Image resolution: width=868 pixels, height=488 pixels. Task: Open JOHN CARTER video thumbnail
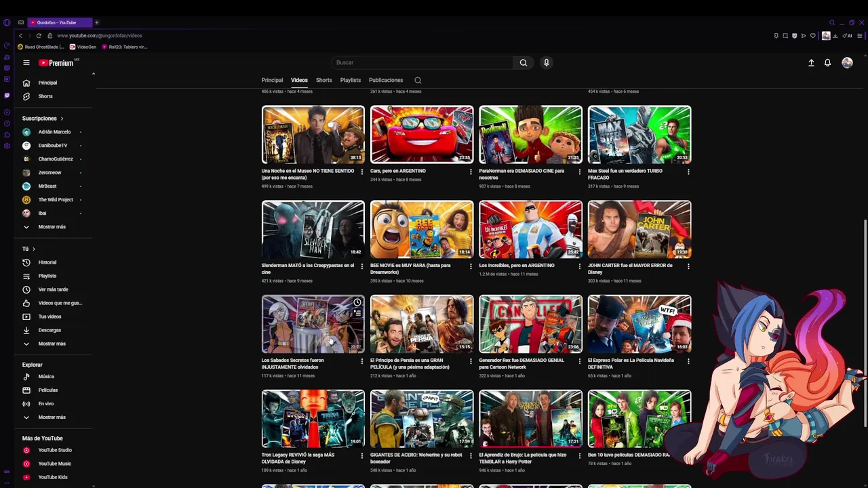[x=639, y=229]
